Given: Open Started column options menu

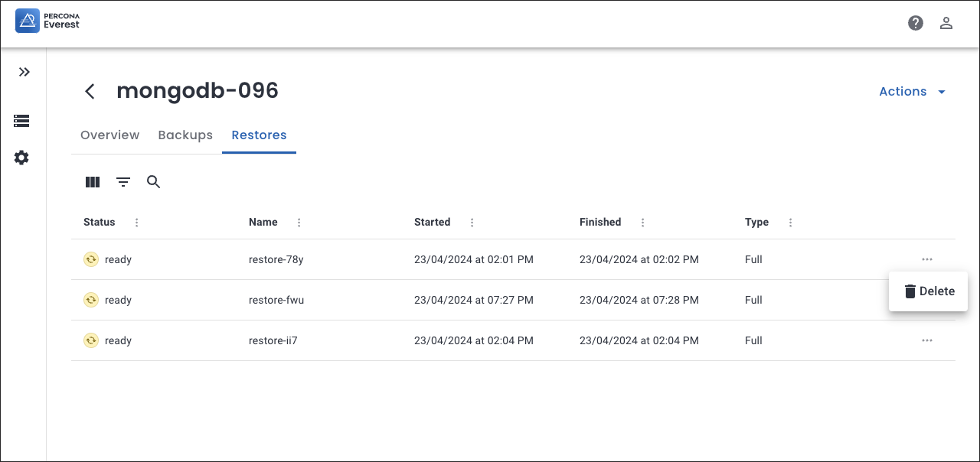Looking at the screenshot, I should pyautogui.click(x=472, y=223).
